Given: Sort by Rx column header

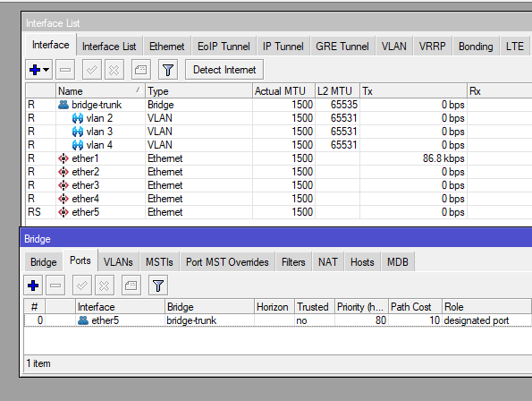Looking at the screenshot, I should pos(500,91).
